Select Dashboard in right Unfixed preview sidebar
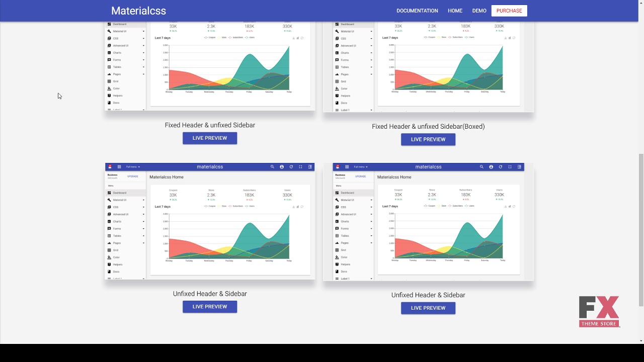644x362 pixels. (353, 193)
